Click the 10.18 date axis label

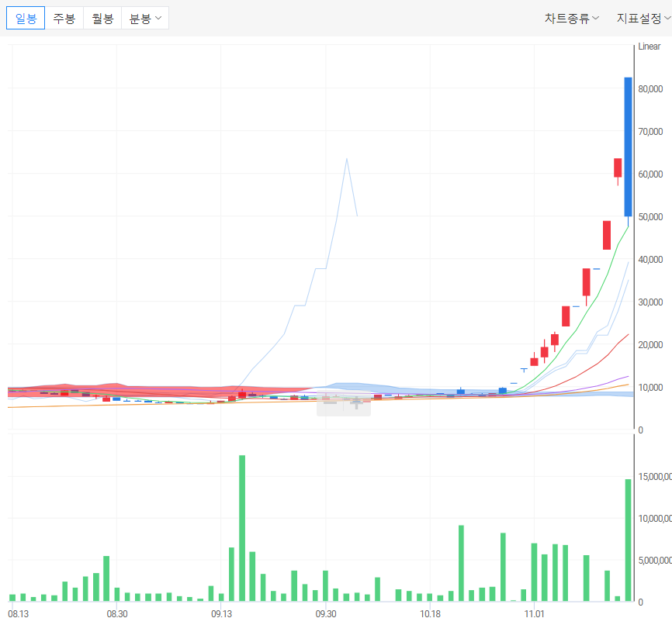pyautogui.click(x=430, y=613)
